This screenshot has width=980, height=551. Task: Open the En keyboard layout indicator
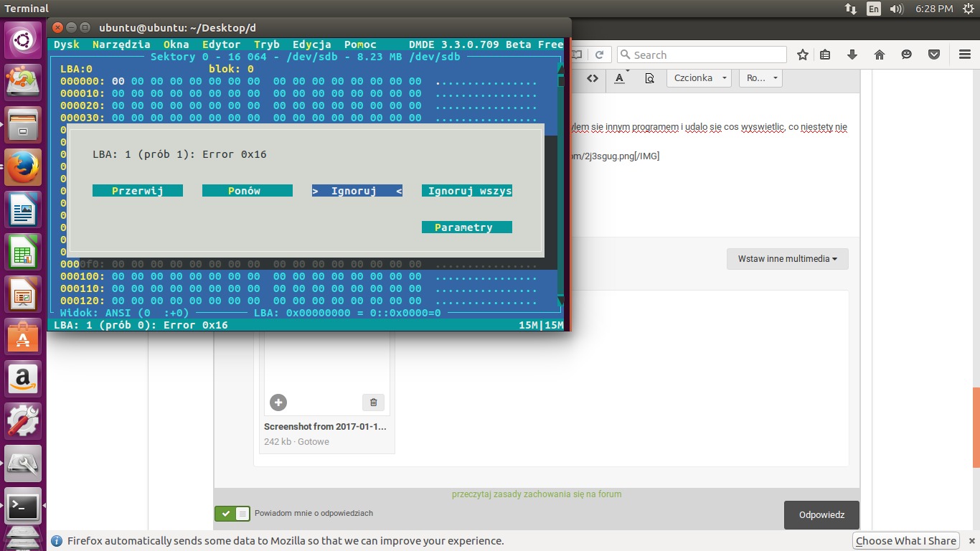point(873,9)
